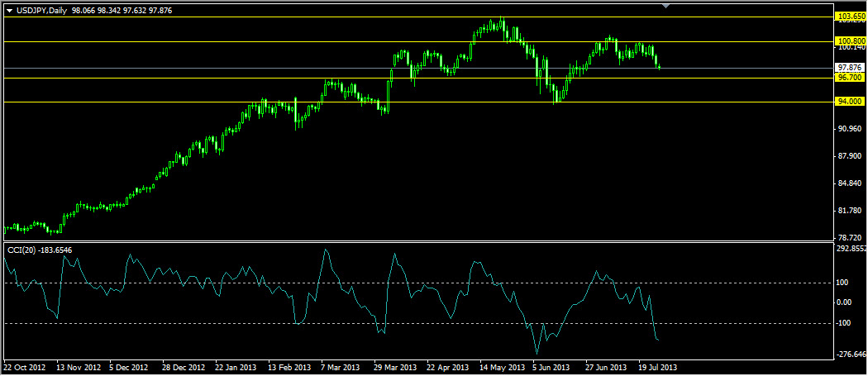Click the gray chart shift marker triangle
The width and height of the screenshot is (868, 376).
[666, 6]
